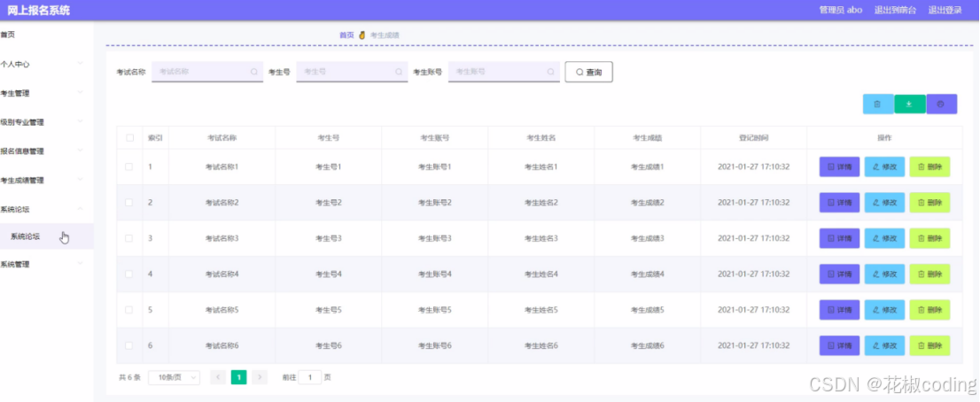
Task: Expand the 系统管理 sidebar menu
Action: tap(47, 264)
